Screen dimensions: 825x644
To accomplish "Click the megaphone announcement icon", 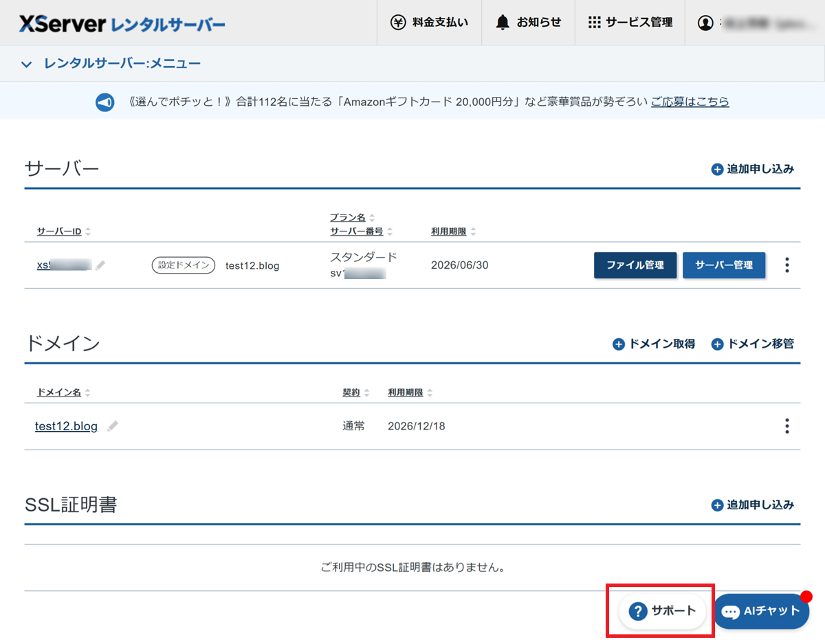I will pos(104,102).
